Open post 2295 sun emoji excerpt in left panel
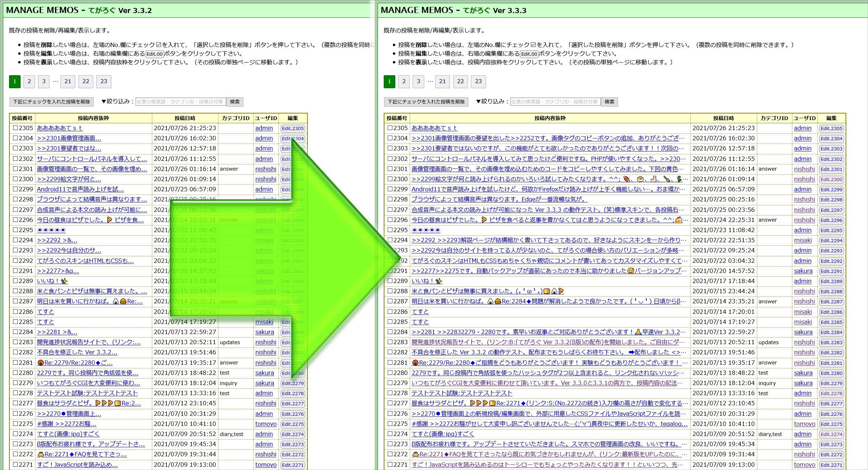 coord(51,230)
